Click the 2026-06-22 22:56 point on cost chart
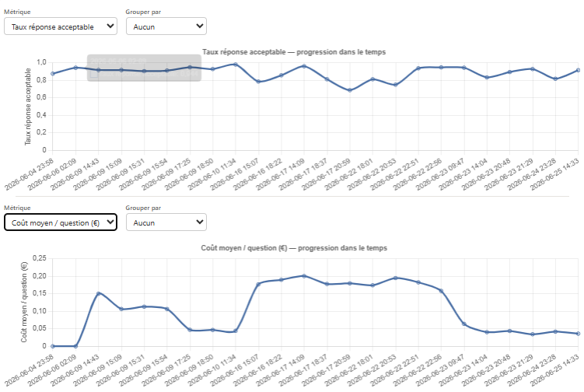 (x=442, y=291)
